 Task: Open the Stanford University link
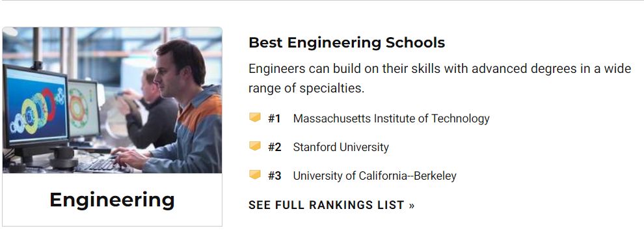(340, 147)
